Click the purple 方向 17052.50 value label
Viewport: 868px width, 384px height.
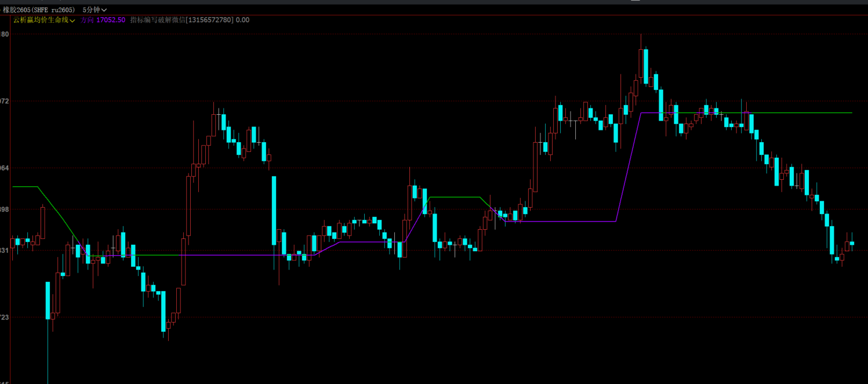103,20
